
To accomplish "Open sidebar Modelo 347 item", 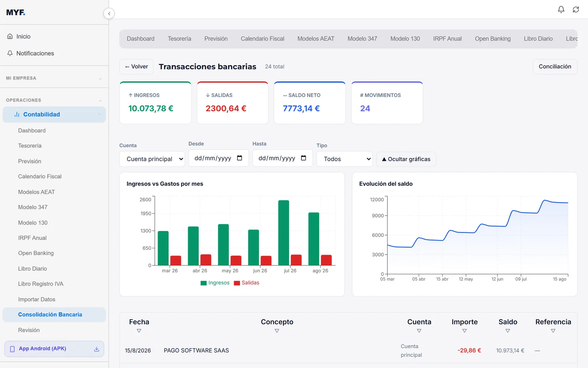I will point(54,207).
